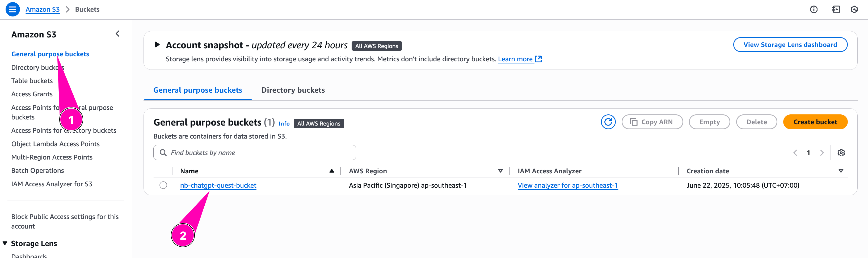Viewport: 868px width, 258px height.
Task: Click the info circle icon in header
Action: click(x=814, y=9)
